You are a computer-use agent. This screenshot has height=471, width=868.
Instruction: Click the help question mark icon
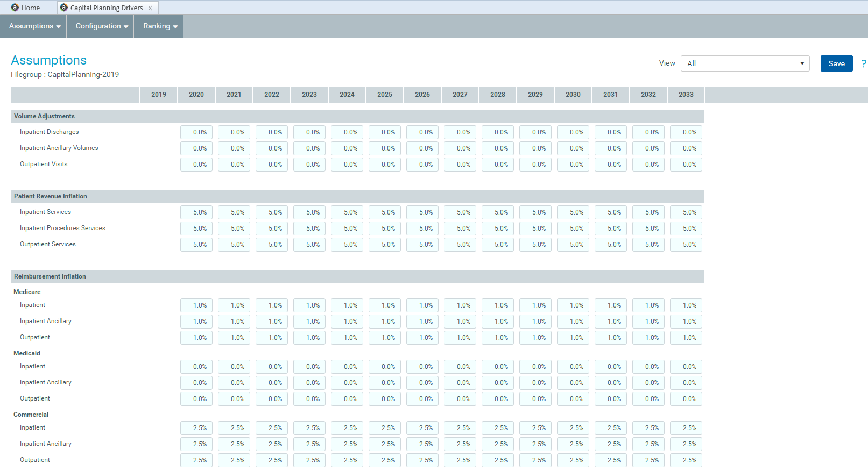[863, 63]
